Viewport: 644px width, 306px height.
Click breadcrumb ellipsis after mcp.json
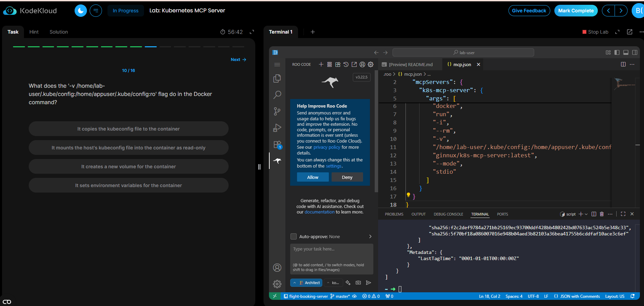point(429,74)
